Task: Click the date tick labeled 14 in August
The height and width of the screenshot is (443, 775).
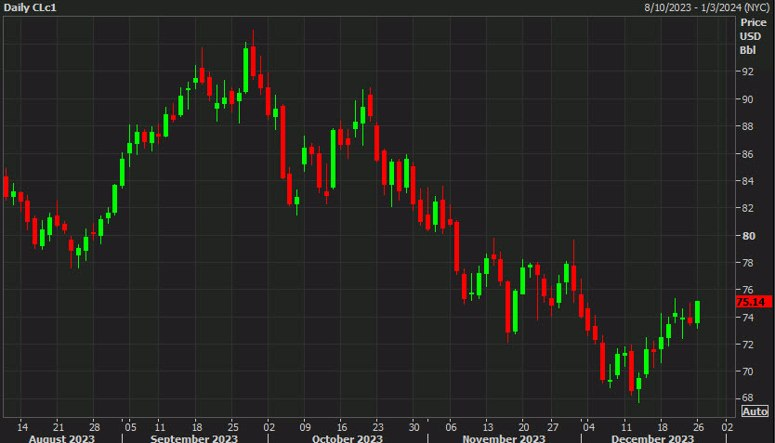Action: pyautogui.click(x=22, y=427)
